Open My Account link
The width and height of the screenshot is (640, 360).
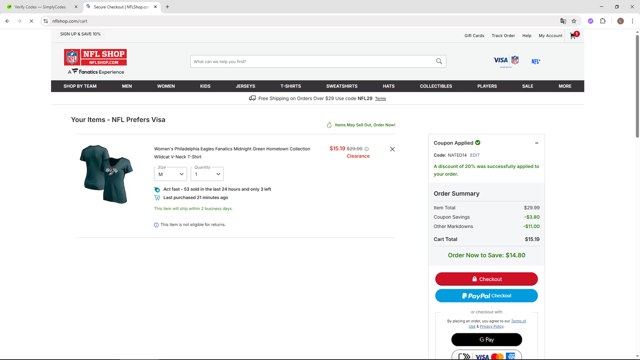pyautogui.click(x=550, y=36)
